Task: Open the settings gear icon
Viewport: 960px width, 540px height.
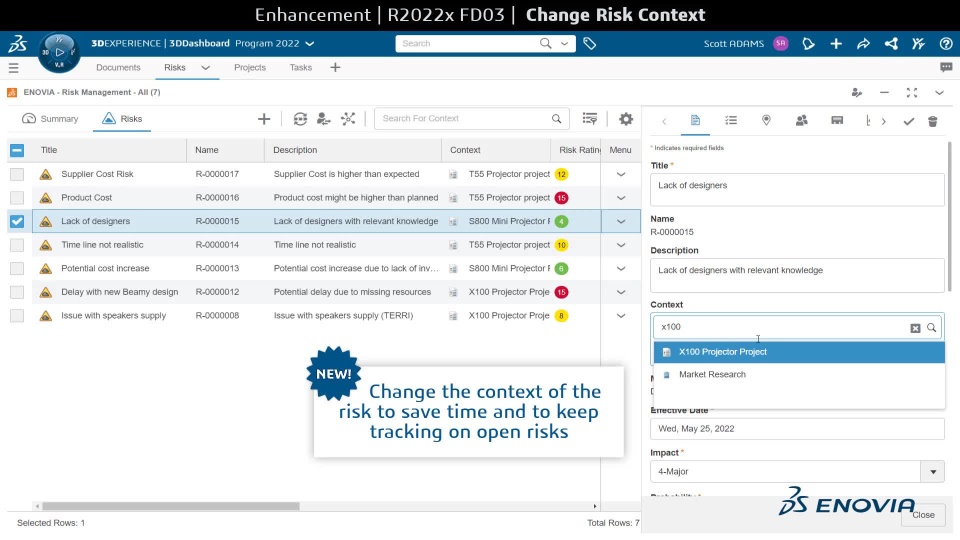Action: pyautogui.click(x=626, y=119)
